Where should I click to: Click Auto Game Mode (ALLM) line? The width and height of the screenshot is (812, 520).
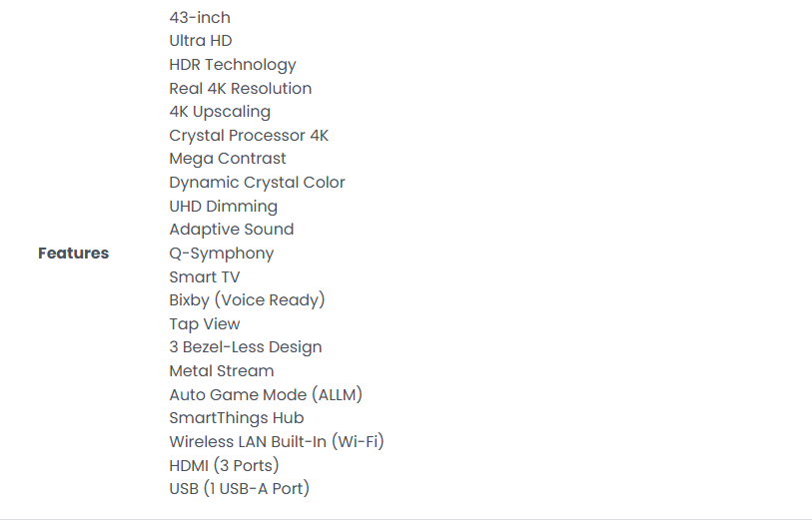coord(266,395)
